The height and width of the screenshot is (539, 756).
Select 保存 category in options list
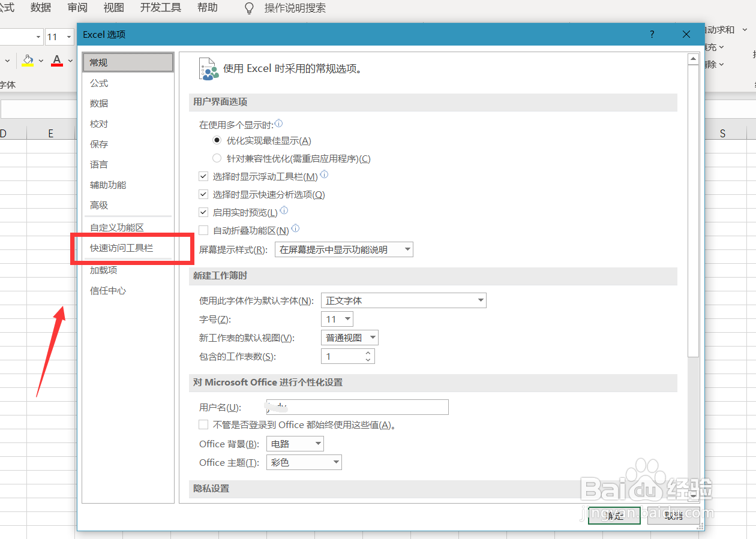click(x=128, y=144)
